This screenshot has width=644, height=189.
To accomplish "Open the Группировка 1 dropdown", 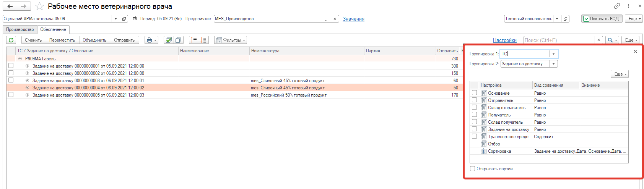I will 553,54.
